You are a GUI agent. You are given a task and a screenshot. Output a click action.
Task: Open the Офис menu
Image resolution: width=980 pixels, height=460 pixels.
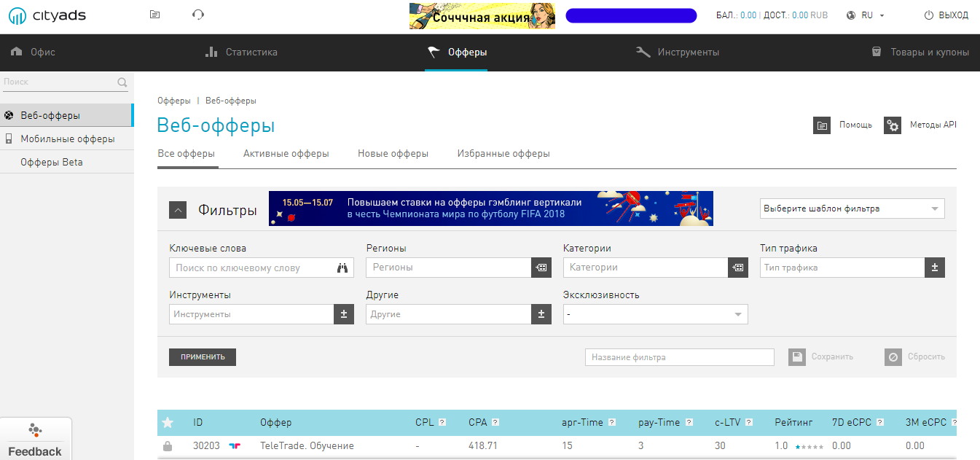point(34,52)
